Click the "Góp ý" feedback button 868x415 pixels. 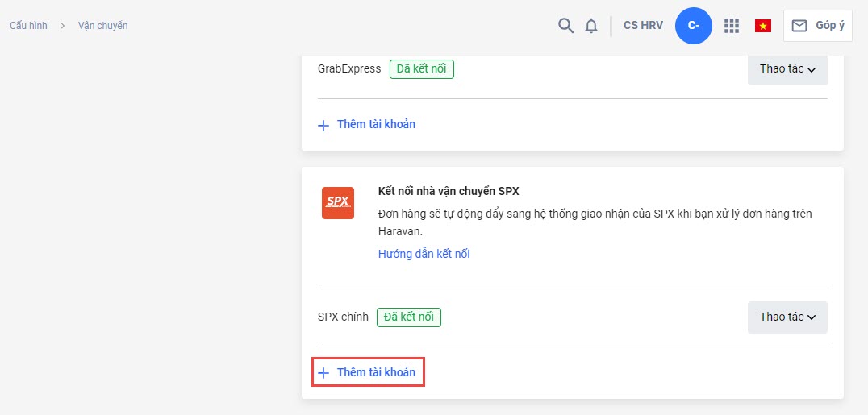[818, 26]
